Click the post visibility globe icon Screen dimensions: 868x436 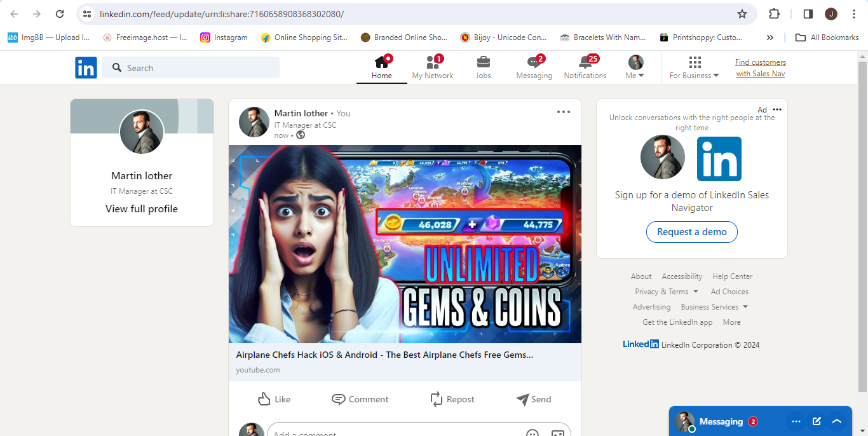click(301, 135)
